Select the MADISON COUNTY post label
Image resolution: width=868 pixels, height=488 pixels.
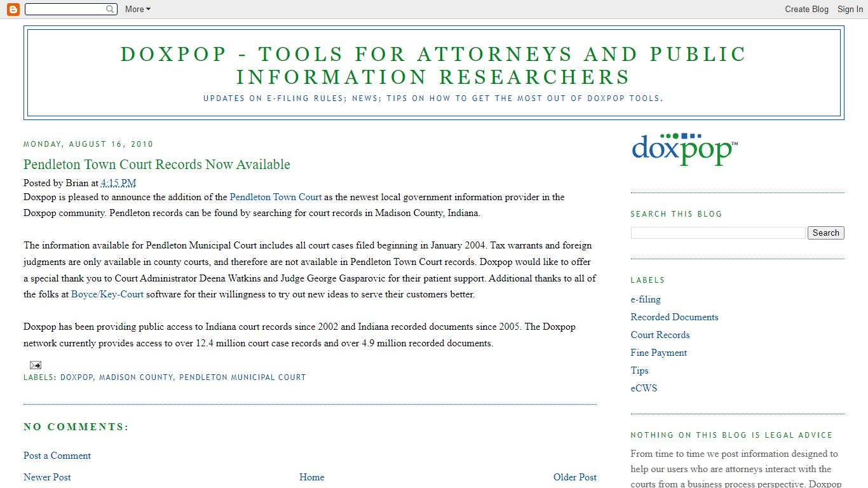[x=136, y=377]
